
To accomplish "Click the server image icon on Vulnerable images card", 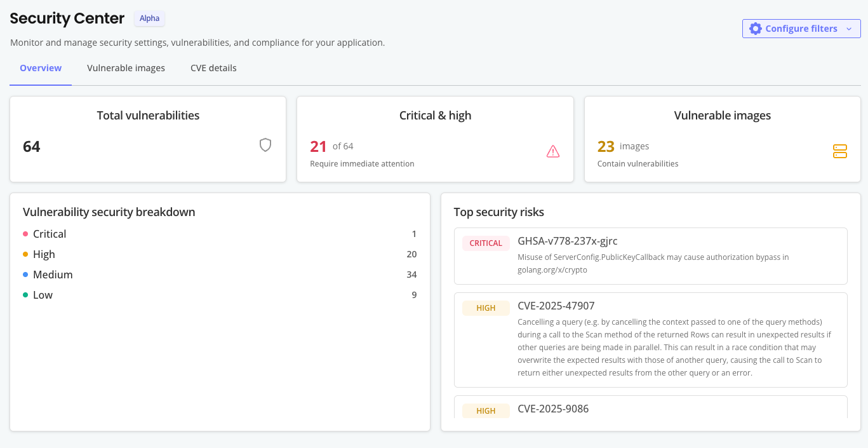I will 840,151.
